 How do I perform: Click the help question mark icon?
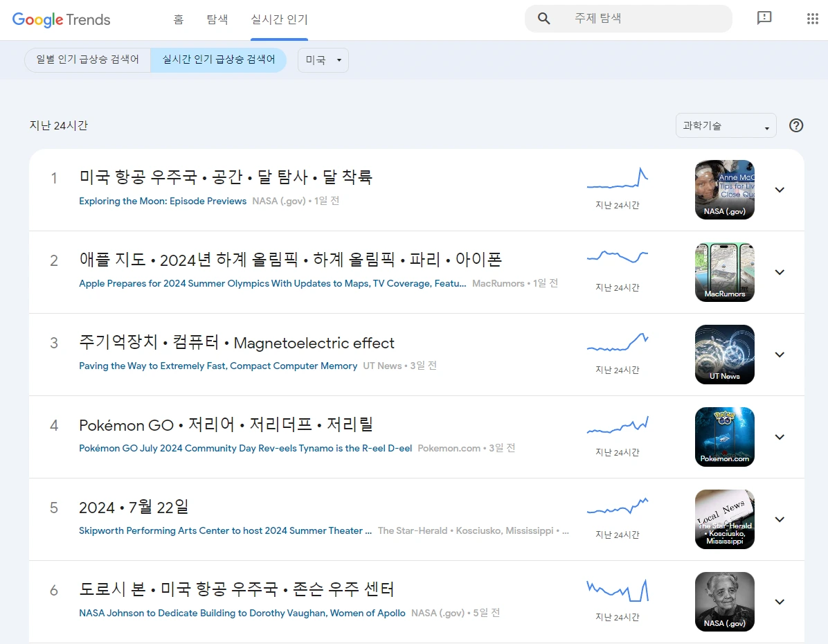pyautogui.click(x=795, y=125)
